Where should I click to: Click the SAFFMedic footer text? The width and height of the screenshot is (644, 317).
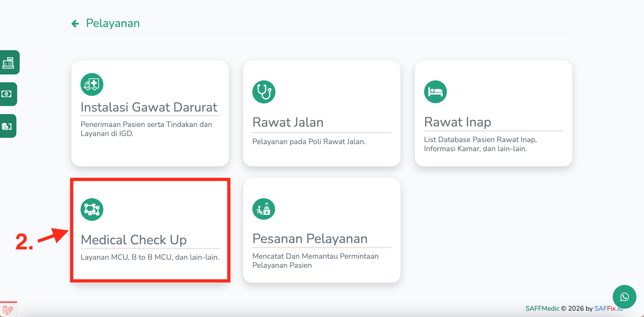coord(542,308)
